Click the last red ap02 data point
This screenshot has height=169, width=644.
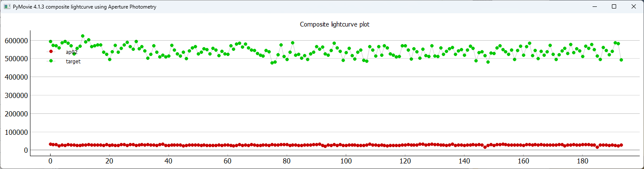coord(621,145)
